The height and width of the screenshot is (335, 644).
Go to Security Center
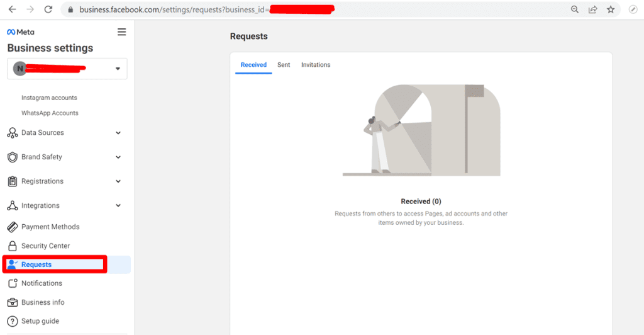click(45, 246)
